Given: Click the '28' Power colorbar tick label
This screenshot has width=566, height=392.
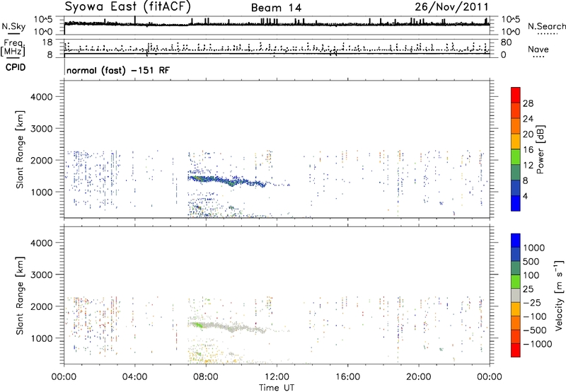Looking at the screenshot, I should [528, 103].
